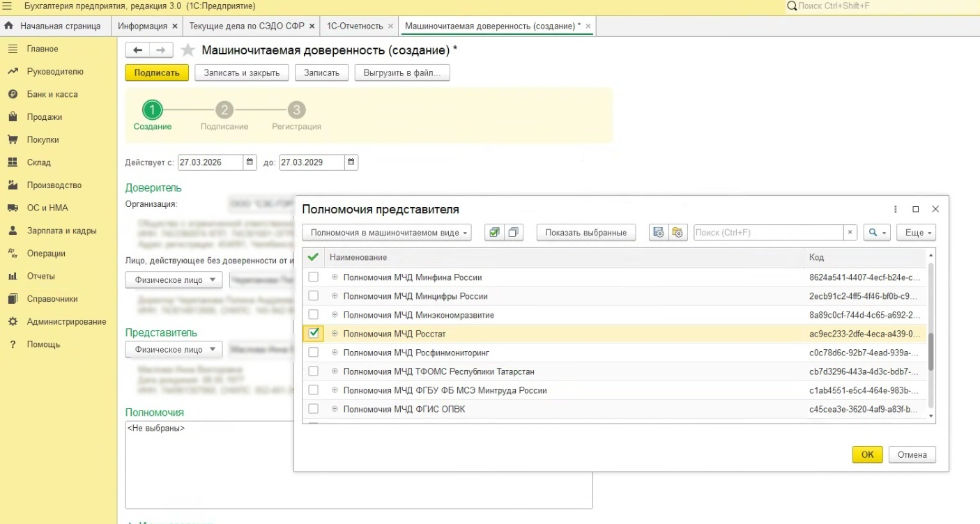Image resolution: width=980 pixels, height=524 pixels.
Task: Click the Склад warehouse grid icon
Action: (x=12, y=162)
